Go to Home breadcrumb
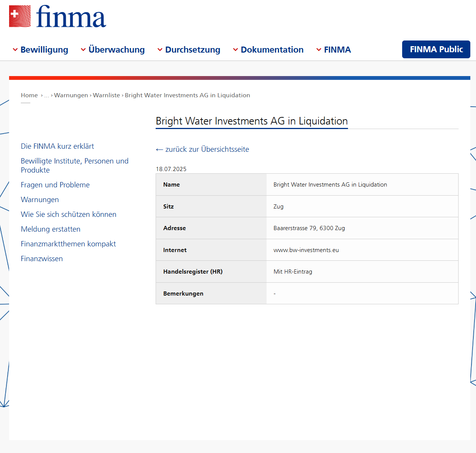 [29, 95]
